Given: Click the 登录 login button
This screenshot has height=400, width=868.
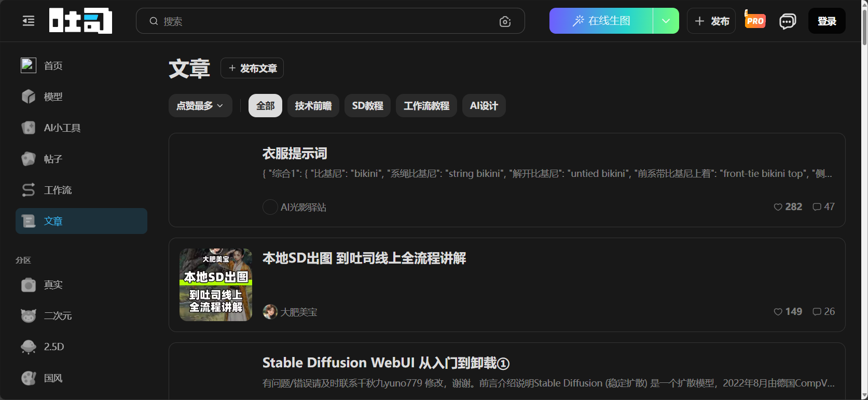Looking at the screenshot, I should click(x=827, y=21).
